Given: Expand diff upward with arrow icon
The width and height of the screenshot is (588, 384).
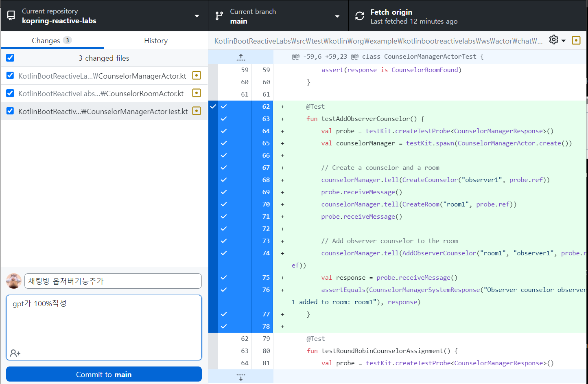Looking at the screenshot, I should click(241, 57).
